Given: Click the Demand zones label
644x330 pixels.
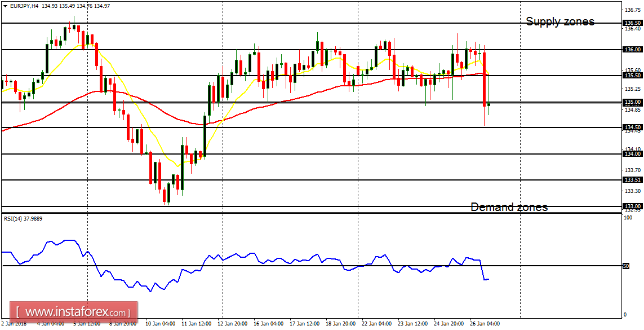Looking at the screenshot, I should coord(509,207).
